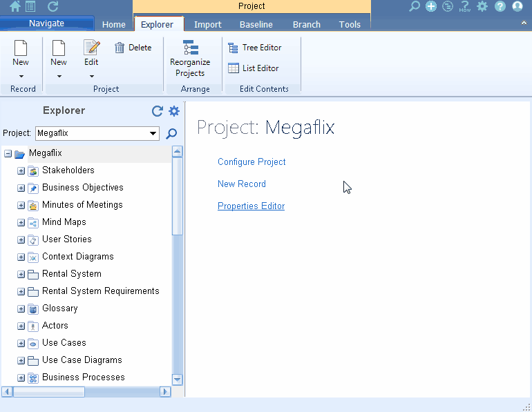This screenshot has width=532, height=412.
Task: Click the Reorganize Projects icon
Action: [x=190, y=48]
